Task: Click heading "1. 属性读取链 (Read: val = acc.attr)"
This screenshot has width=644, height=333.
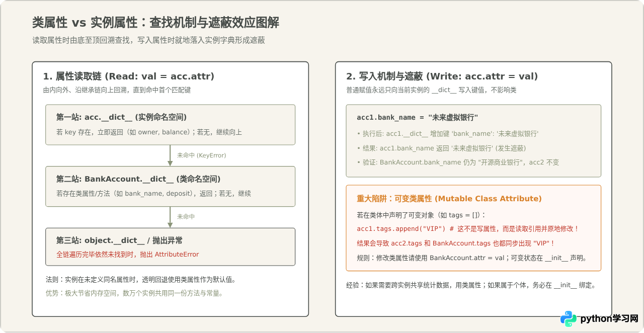Action: point(129,76)
